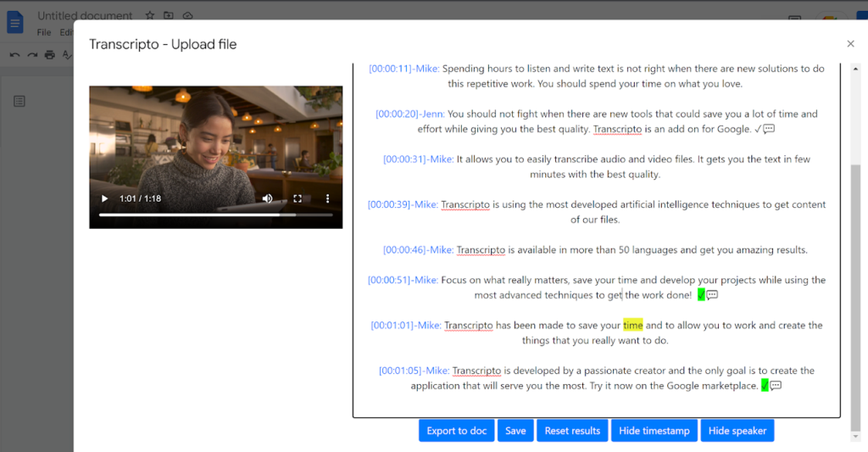Jump to timestamp [00:00:31]-Mike

coord(419,159)
